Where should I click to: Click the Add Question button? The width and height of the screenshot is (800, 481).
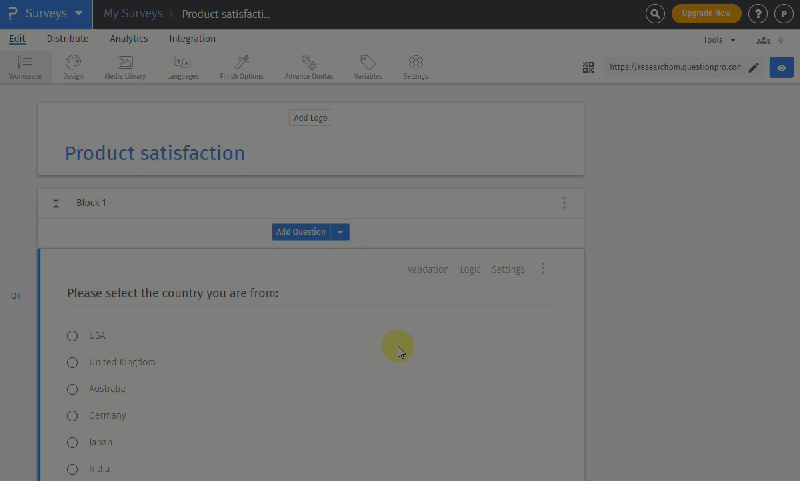pos(301,232)
